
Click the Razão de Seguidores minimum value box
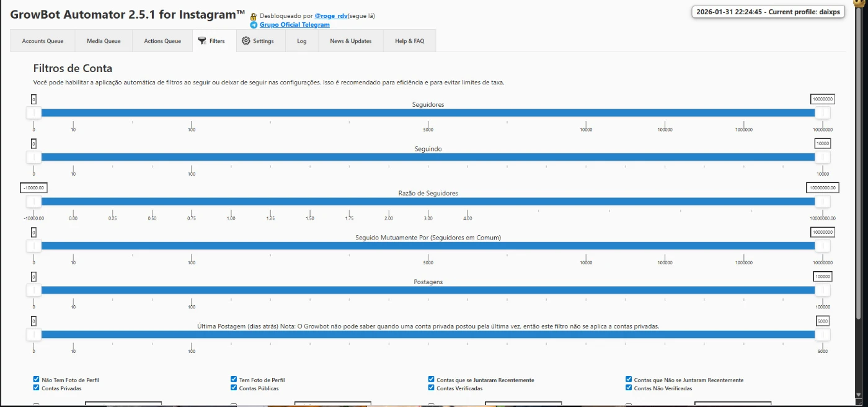pyautogui.click(x=33, y=187)
